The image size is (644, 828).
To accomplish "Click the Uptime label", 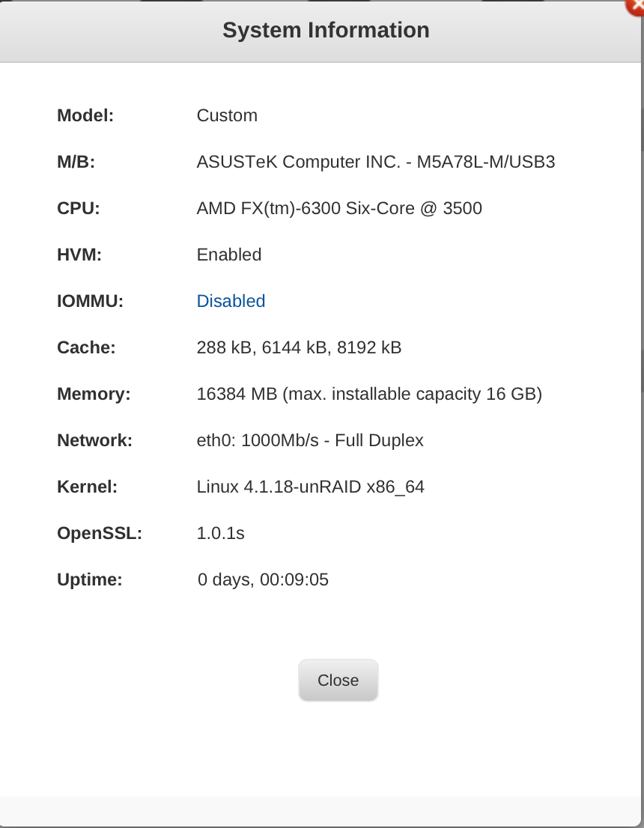I will (x=89, y=579).
